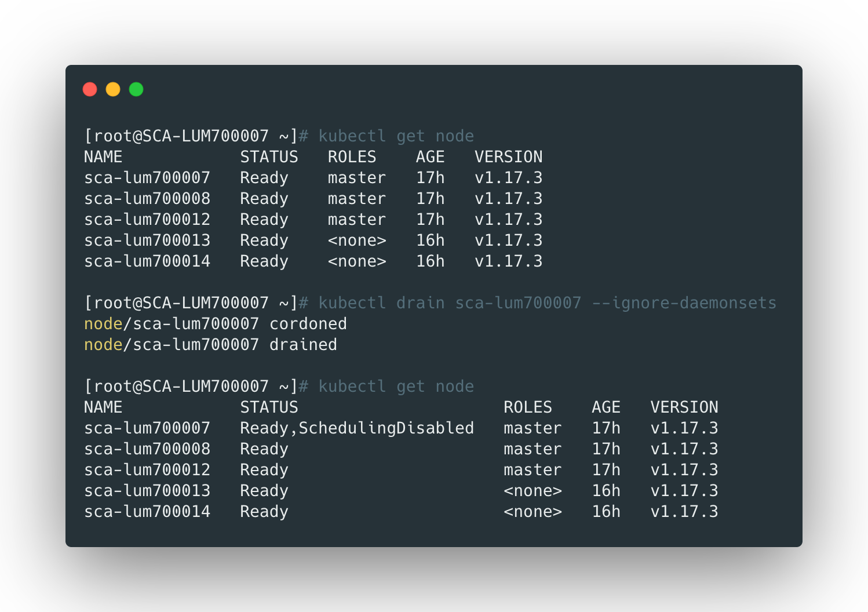Click sca-lum700014 in the first table

click(147, 261)
